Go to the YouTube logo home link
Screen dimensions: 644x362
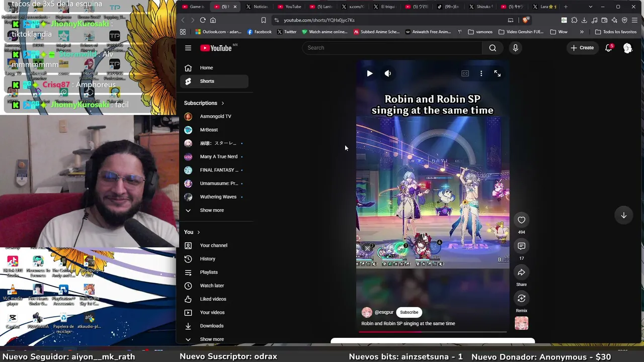[x=216, y=48]
